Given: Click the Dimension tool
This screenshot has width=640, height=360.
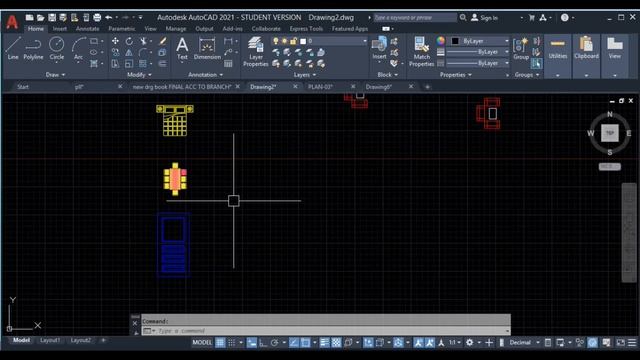Looking at the screenshot, I should click(207, 48).
